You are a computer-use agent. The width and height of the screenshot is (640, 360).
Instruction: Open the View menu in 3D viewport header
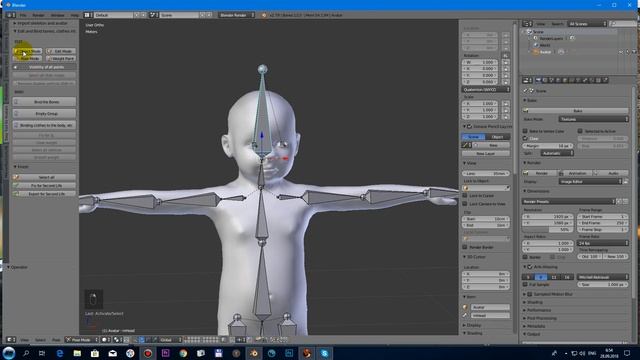(x=24, y=340)
